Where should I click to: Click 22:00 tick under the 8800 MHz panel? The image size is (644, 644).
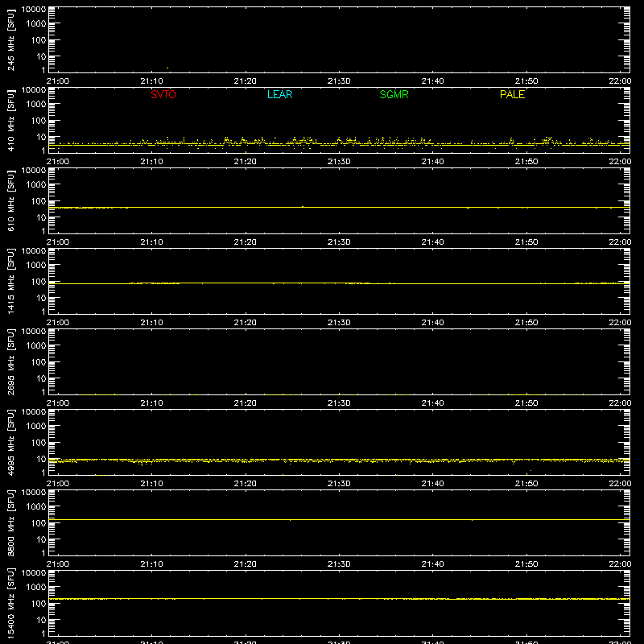coord(620,564)
